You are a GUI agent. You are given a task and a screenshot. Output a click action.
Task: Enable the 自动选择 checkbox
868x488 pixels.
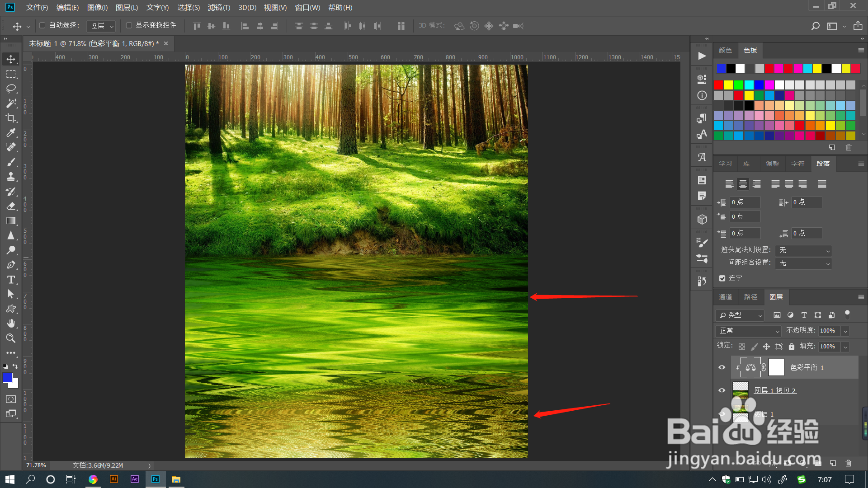42,25
